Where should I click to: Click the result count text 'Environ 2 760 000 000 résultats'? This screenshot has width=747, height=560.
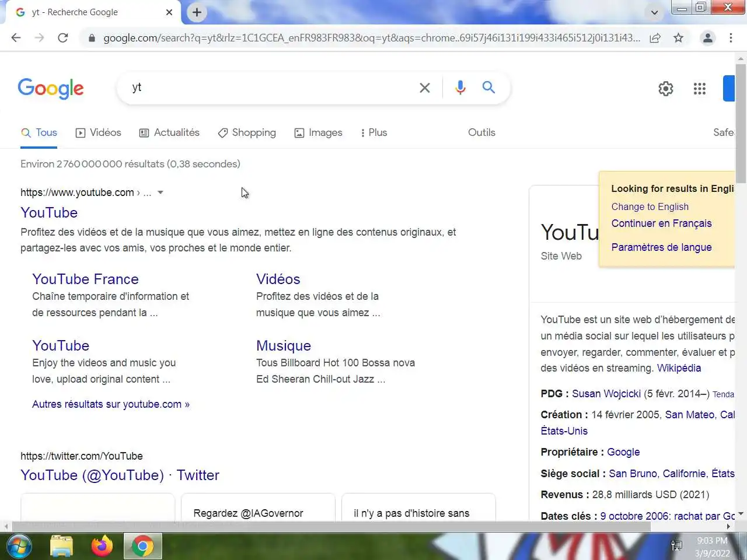pos(130,164)
